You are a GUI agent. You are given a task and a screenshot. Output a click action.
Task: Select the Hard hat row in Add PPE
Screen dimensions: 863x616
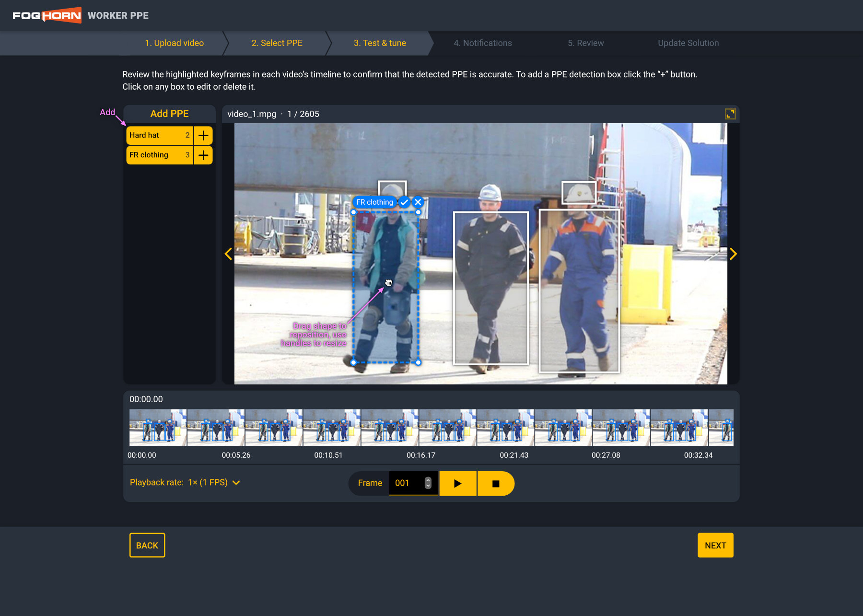159,136
